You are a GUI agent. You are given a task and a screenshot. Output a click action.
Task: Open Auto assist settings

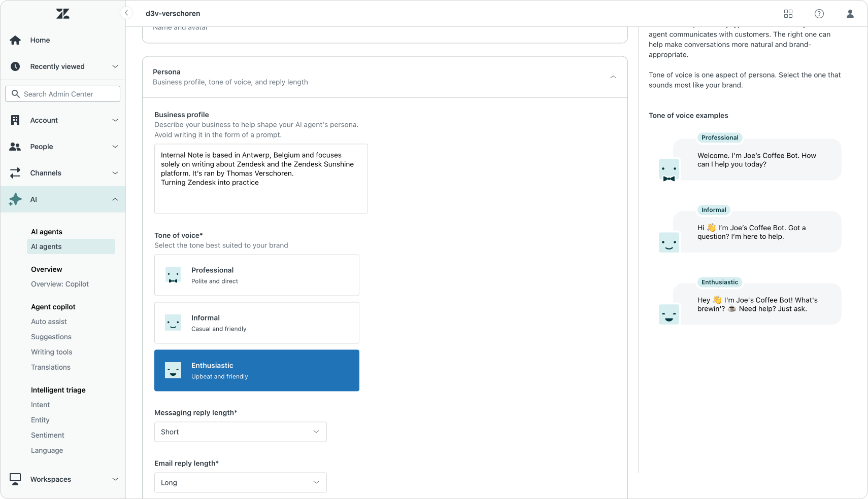pos(49,322)
